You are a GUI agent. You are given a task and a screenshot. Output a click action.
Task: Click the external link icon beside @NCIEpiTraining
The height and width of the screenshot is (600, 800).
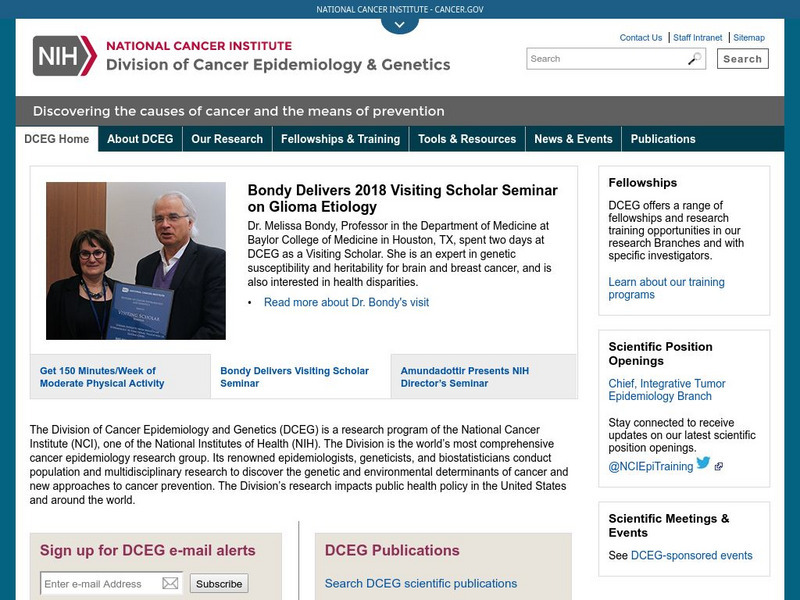coord(718,466)
